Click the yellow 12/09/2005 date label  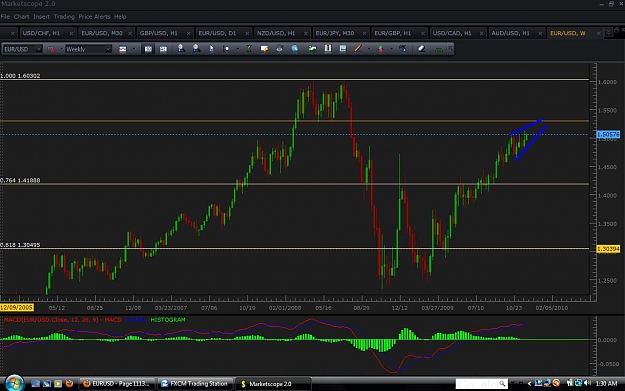[x=17, y=307]
